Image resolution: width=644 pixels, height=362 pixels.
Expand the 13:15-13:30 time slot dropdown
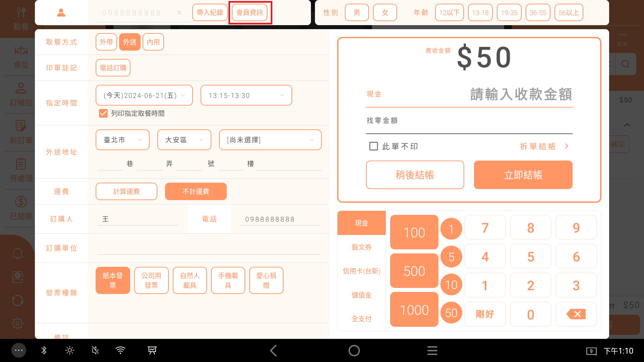[x=246, y=96]
